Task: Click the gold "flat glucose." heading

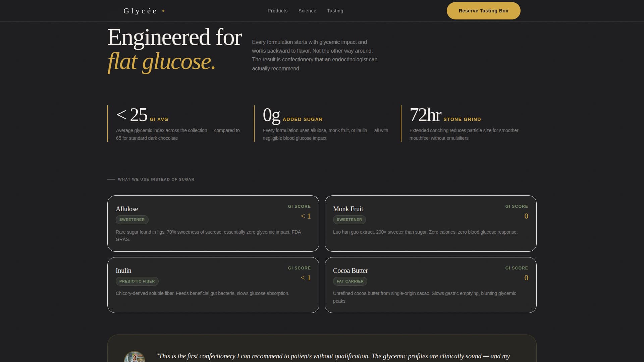Action: point(161,62)
